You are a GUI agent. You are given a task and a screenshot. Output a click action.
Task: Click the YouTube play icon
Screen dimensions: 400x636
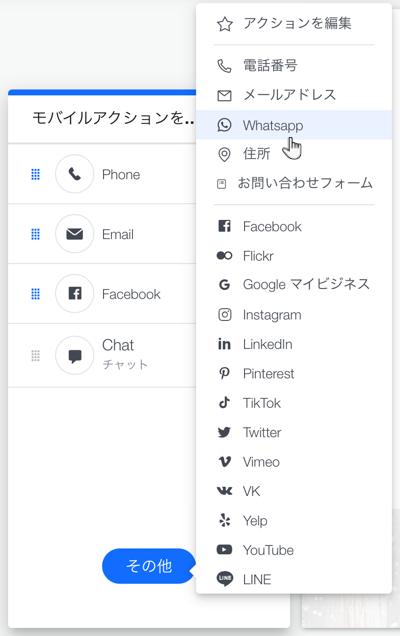224,550
